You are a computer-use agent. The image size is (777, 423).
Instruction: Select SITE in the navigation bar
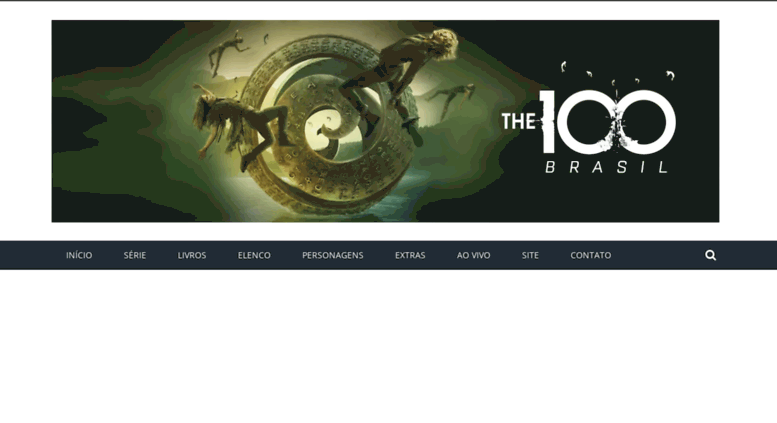[530, 255]
